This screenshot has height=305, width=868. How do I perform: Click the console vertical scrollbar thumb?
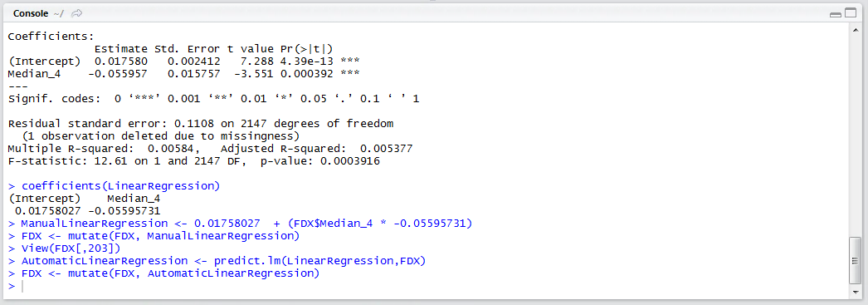point(856,260)
